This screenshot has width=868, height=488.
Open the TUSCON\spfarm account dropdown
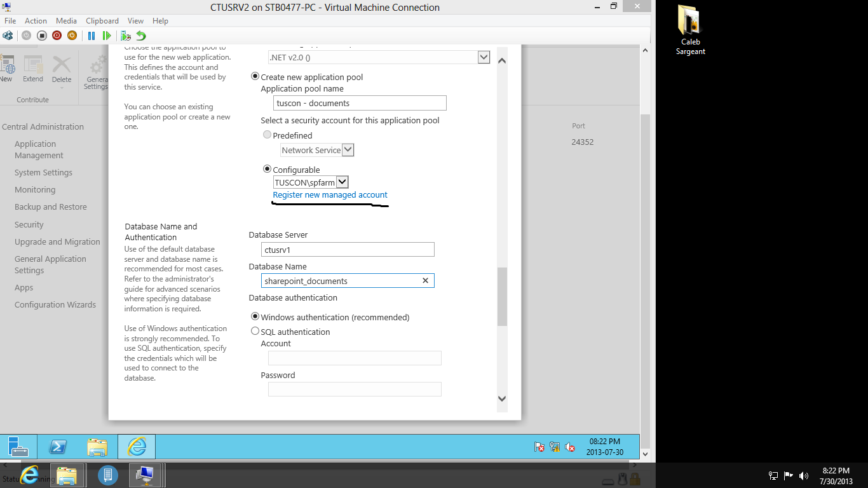click(342, 182)
